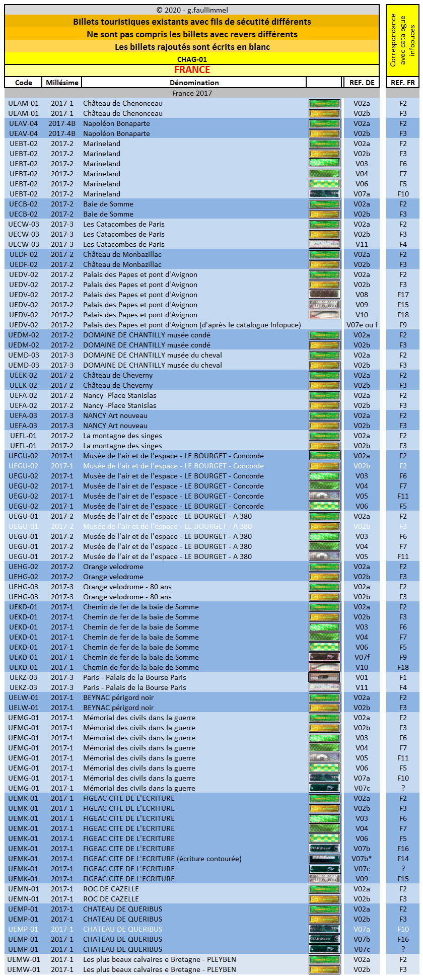The width and height of the screenshot is (423, 980).
Task: Select the France 2017 section row
Action: 192,93
